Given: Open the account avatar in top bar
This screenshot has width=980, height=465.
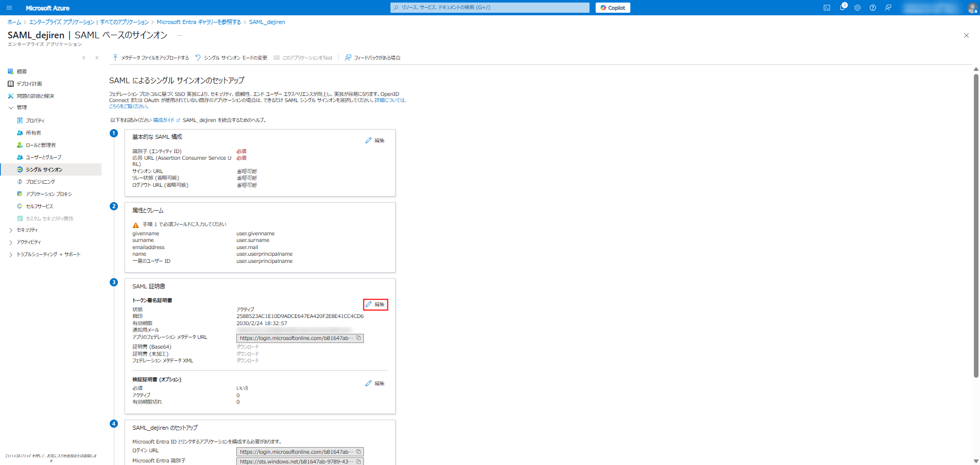Looking at the screenshot, I should pyautogui.click(x=972, y=8).
